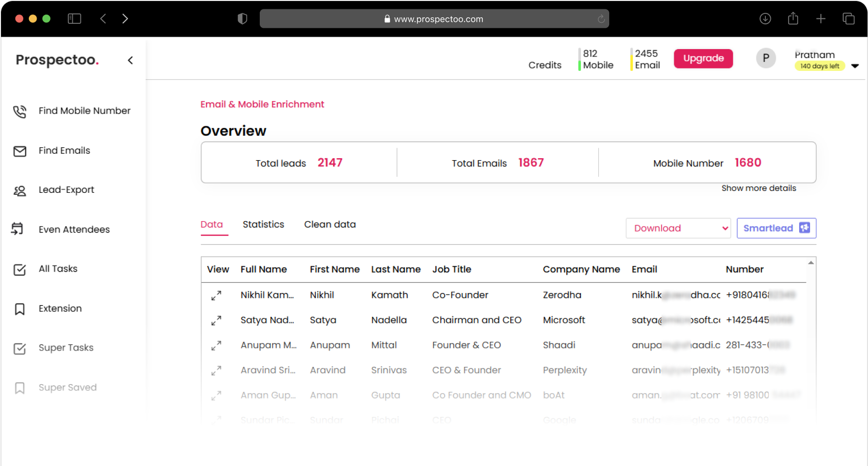Image resolution: width=868 pixels, height=466 pixels.
Task: Toggle the browser sidebar panel icon
Action: tap(74, 19)
